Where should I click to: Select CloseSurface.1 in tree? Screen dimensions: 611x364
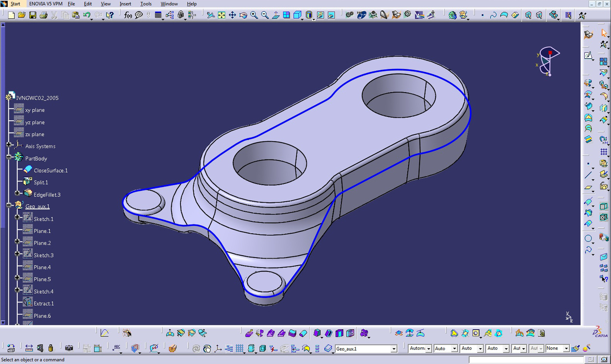51,171
